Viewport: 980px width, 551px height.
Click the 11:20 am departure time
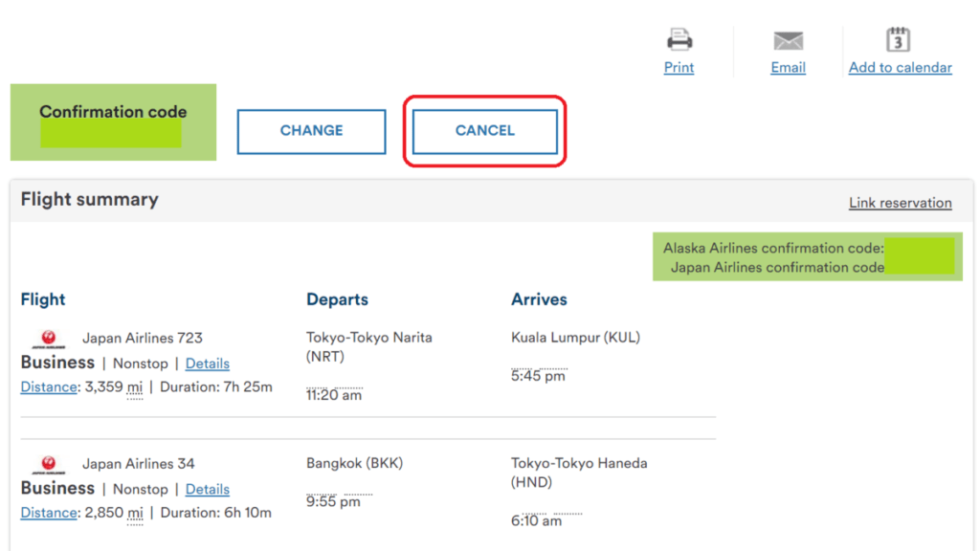point(334,395)
